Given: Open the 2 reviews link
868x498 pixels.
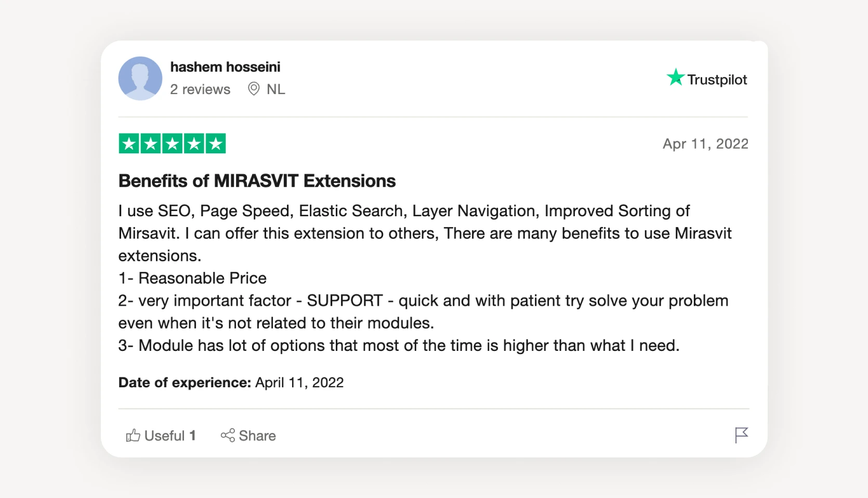Looking at the screenshot, I should click(x=200, y=89).
